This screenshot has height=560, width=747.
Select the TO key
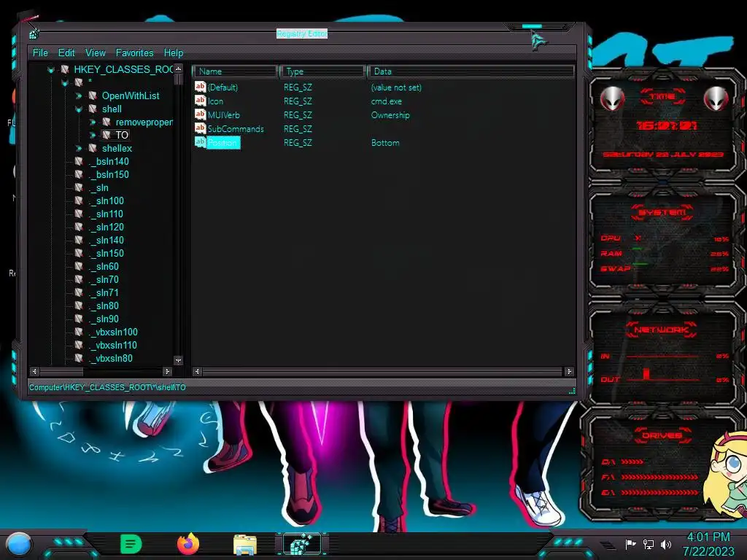(x=122, y=135)
